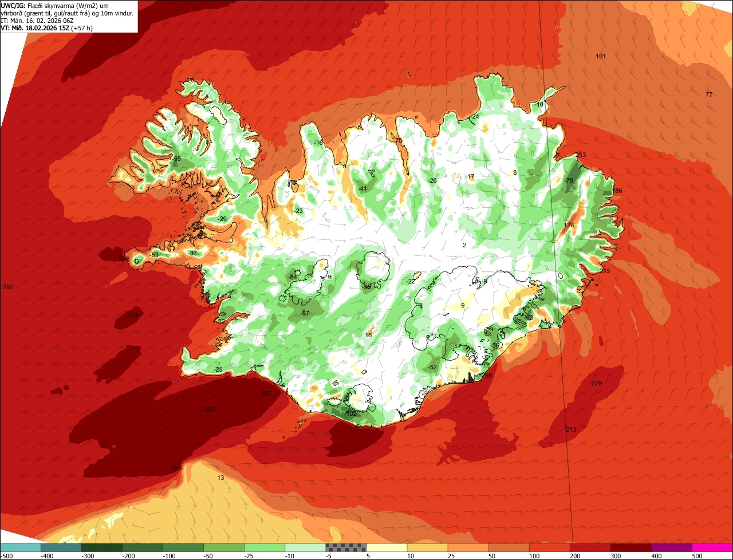
Task: Pick the orange swatch between 25 and 50
Action: coord(468,548)
